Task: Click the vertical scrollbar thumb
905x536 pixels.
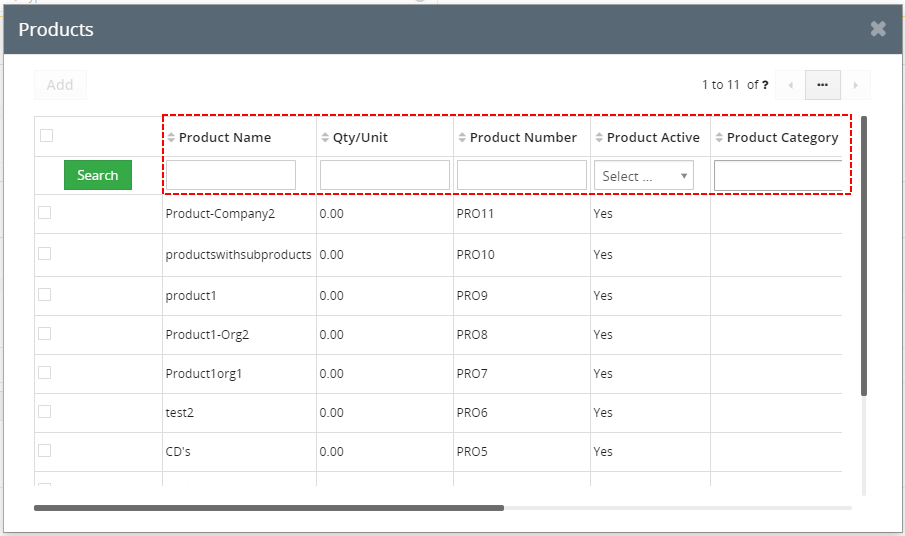Action: tap(864, 256)
